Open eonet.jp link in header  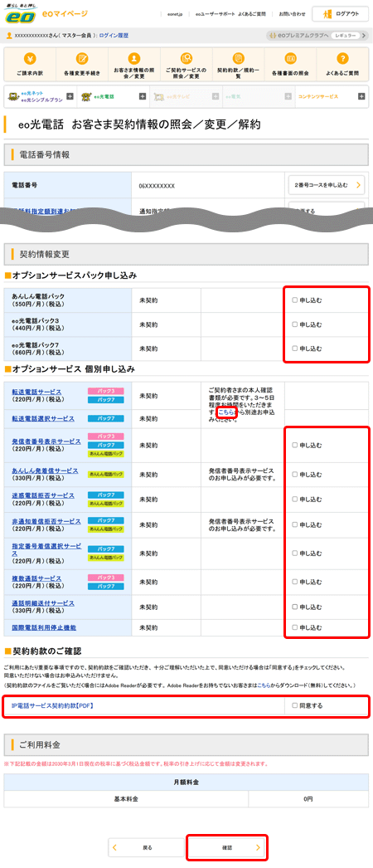175,14
